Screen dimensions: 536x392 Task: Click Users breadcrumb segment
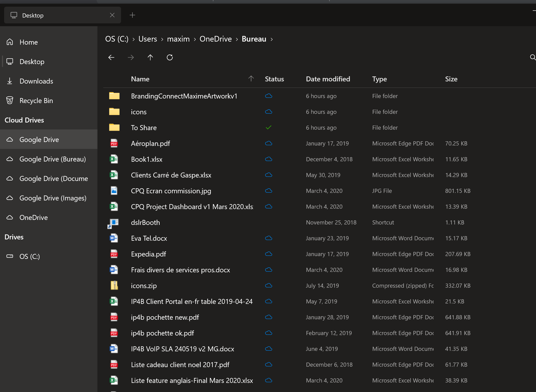click(148, 39)
